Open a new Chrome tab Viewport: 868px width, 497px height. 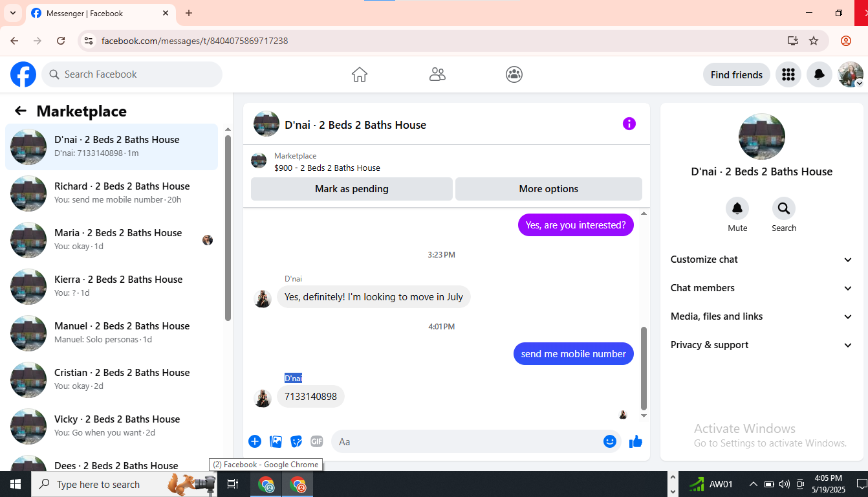pyautogui.click(x=189, y=13)
